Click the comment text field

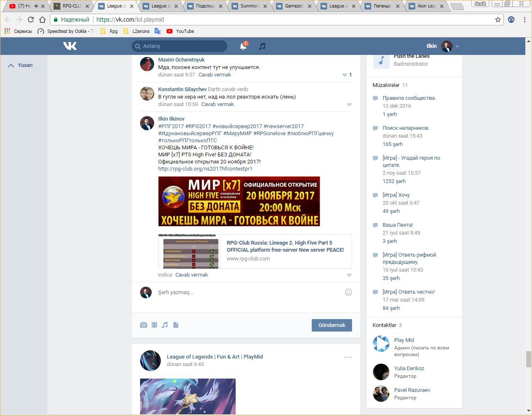click(x=249, y=292)
